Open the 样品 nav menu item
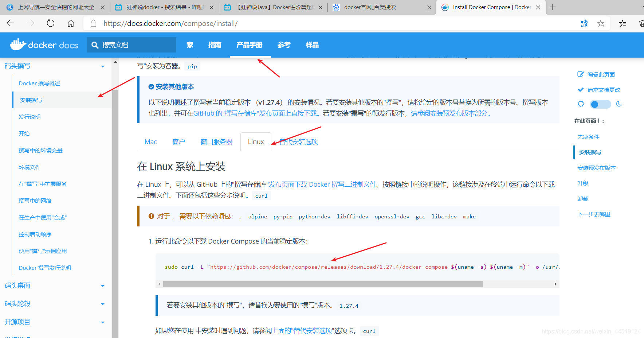The image size is (644, 338). pyautogui.click(x=312, y=45)
